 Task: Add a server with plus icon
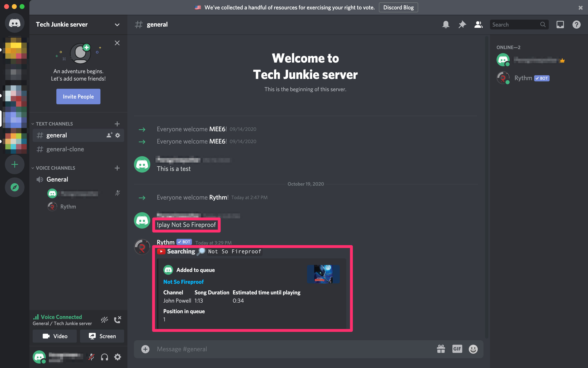(14, 165)
